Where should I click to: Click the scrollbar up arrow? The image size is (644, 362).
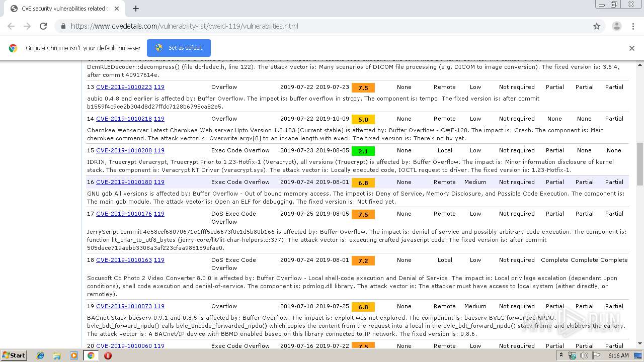pyautogui.click(x=640, y=65)
